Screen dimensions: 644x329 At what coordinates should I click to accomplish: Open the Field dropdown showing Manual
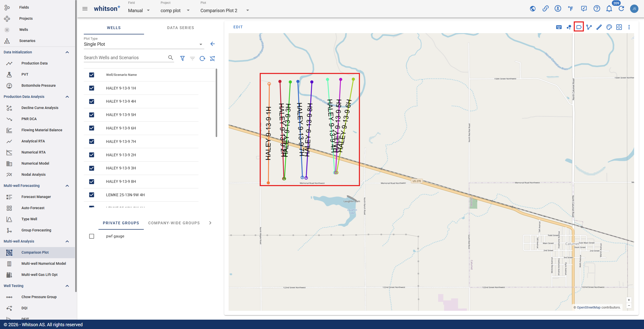[x=139, y=10]
